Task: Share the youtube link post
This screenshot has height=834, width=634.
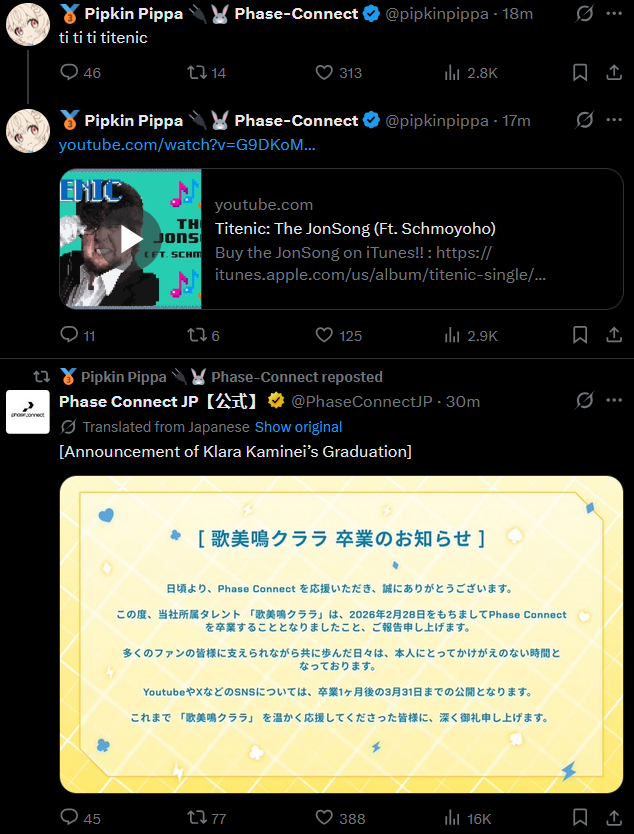Action: click(614, 335)
